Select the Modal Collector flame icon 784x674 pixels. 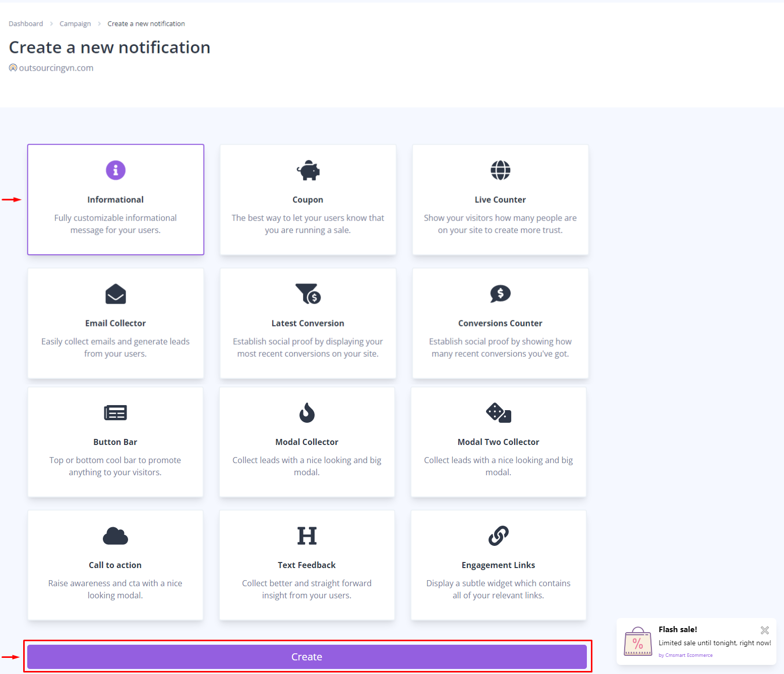tap(307, 413)
